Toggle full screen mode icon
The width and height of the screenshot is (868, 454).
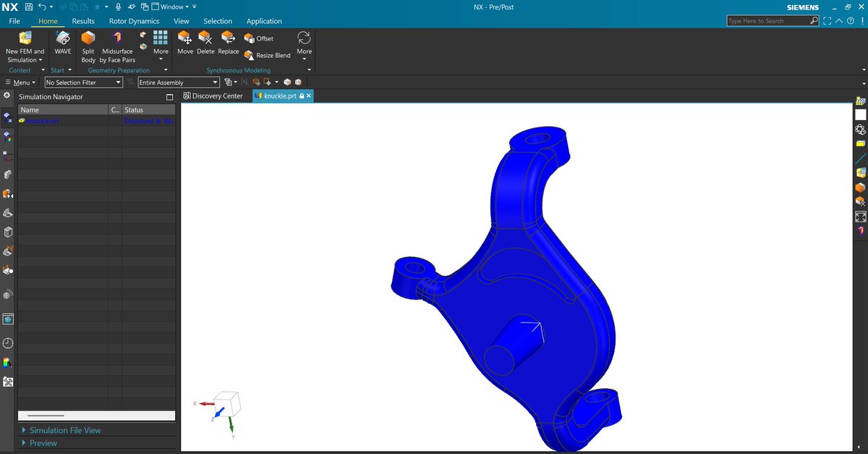pyautogui.click(x=827, y=21)
